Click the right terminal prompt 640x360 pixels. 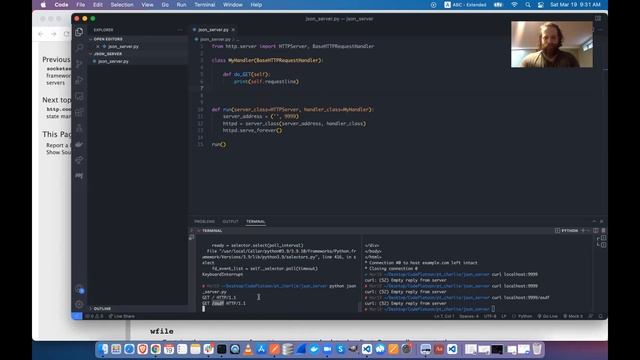[493, 309]
